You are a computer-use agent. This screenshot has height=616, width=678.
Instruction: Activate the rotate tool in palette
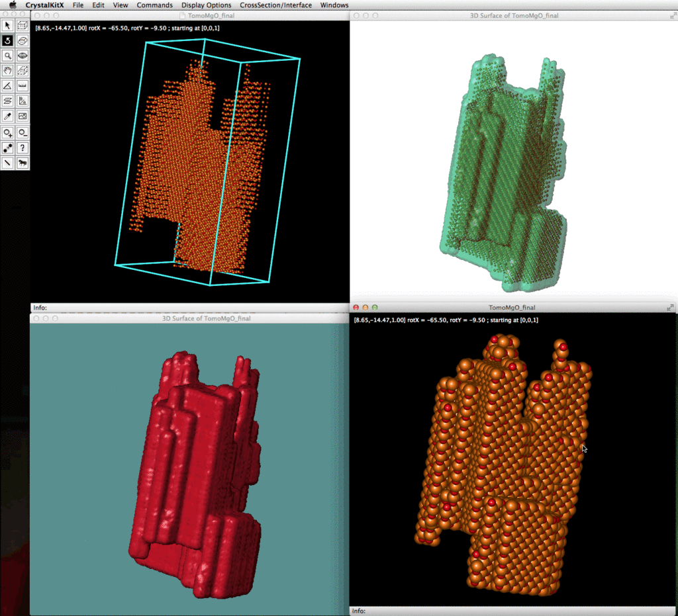pyautogui.click(x=7, y=41)
